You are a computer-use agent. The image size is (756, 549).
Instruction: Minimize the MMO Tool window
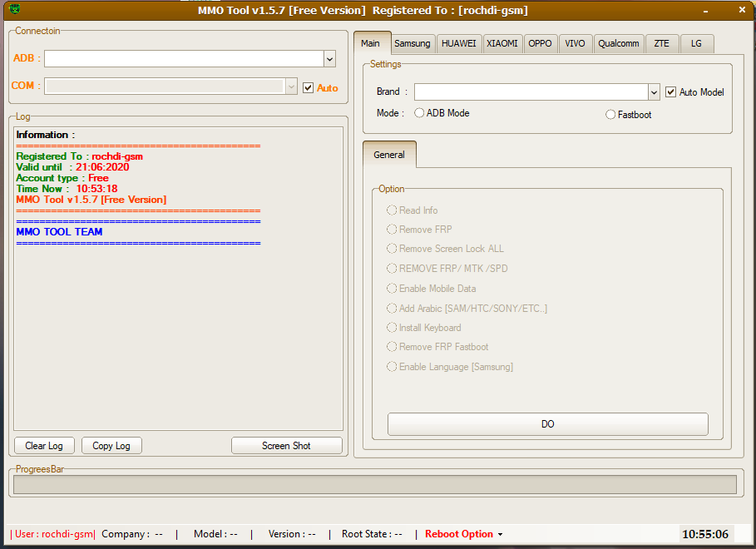[x=706, y=11]
